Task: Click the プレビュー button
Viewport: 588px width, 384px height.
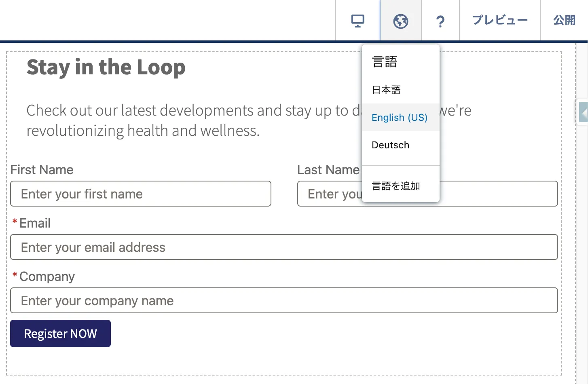Action: [x=500, y=20]
